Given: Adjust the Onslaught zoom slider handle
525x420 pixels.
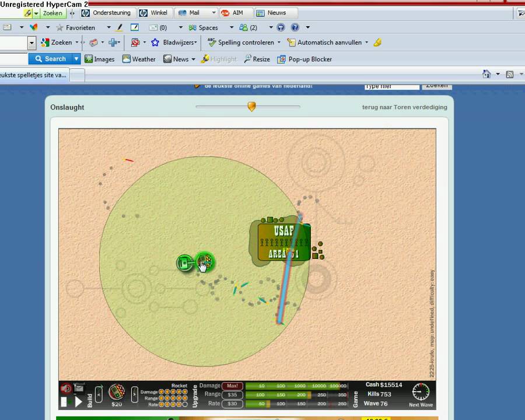Looking at the screenshot, I should [x=251, y=106].
